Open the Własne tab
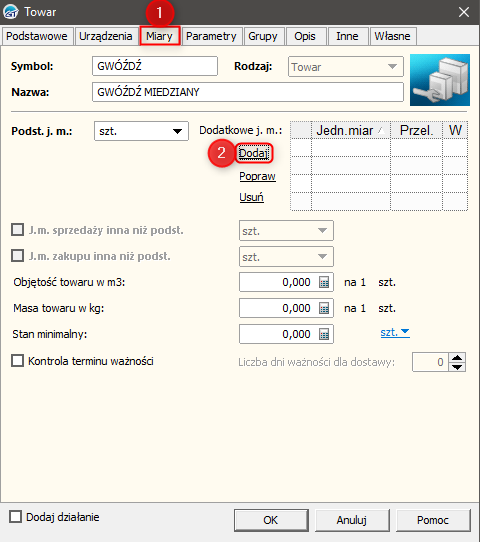This screenshot has height=542, width=480. [x=393, y=36]
